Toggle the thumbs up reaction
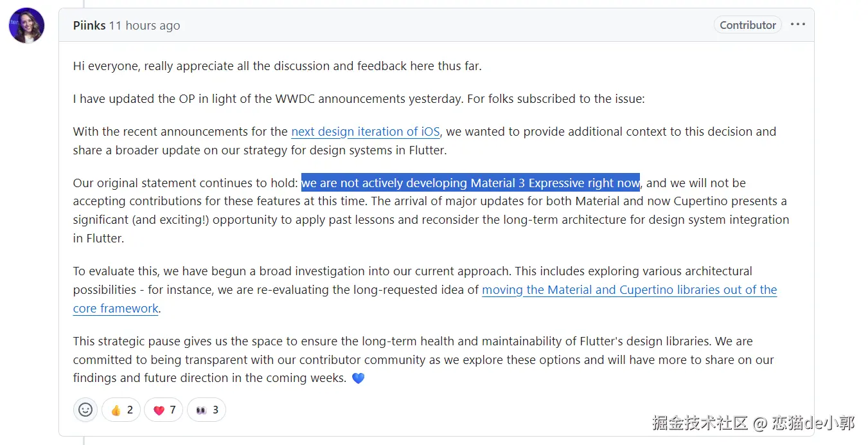Image resolution: width=868 pixels, height=445 pixels. coord(121,410)
